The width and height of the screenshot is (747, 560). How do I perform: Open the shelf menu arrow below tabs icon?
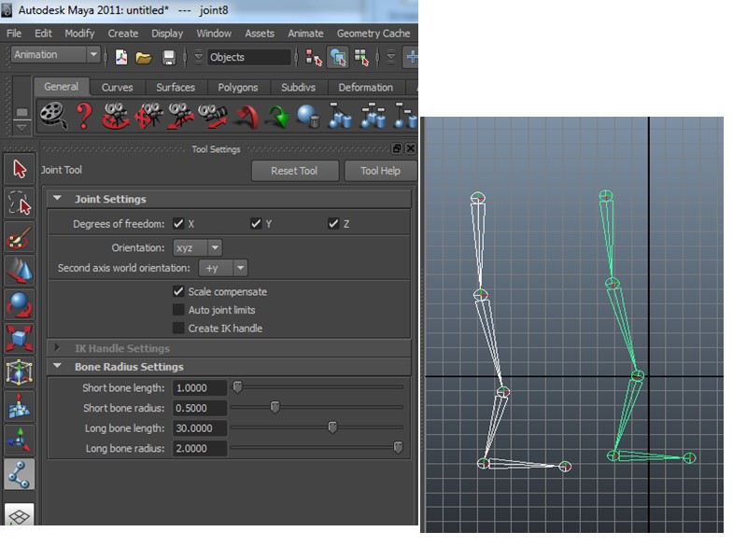point(21,128)
